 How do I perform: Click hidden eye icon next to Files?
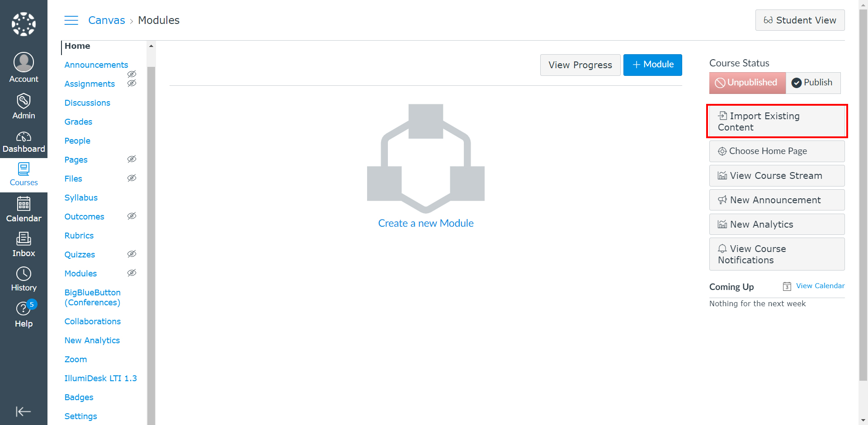[132, 178]
